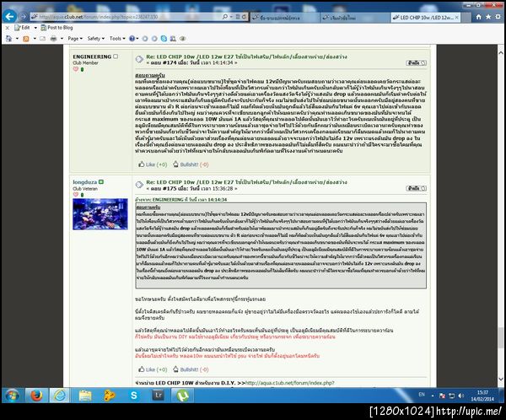506x420 pixels.
Task: Open Favorites star icon
Action: pos(488,17)
